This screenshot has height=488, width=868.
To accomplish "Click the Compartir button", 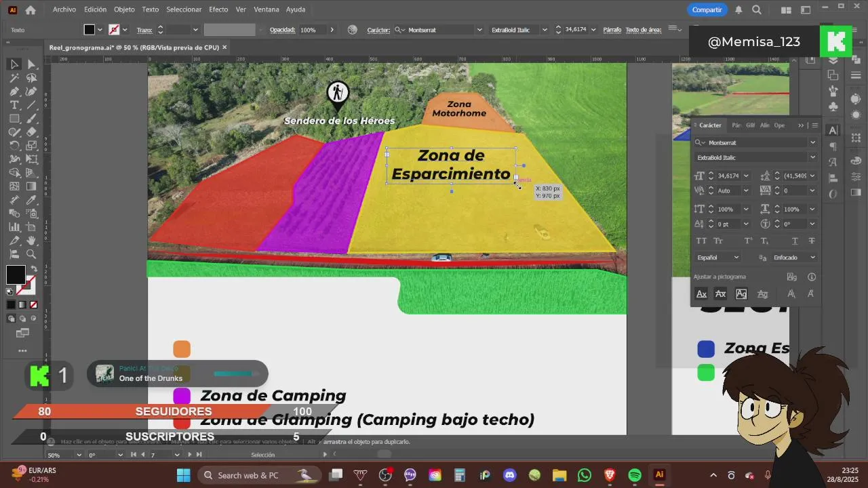I will click(707, 9).
